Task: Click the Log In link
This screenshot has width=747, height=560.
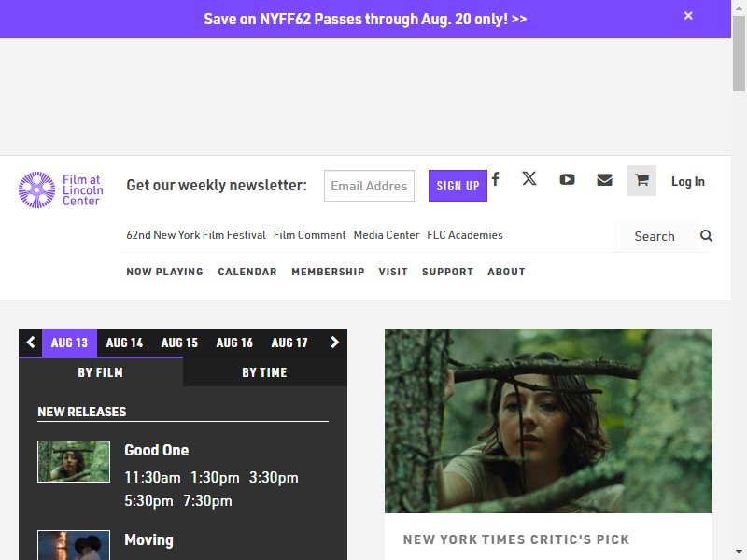Action: (688, 181)
